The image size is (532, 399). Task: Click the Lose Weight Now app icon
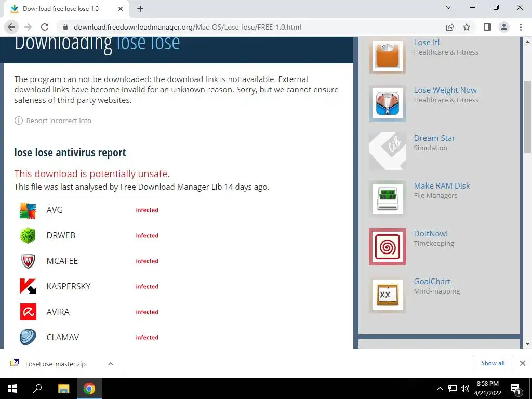(x=388, y=103)
